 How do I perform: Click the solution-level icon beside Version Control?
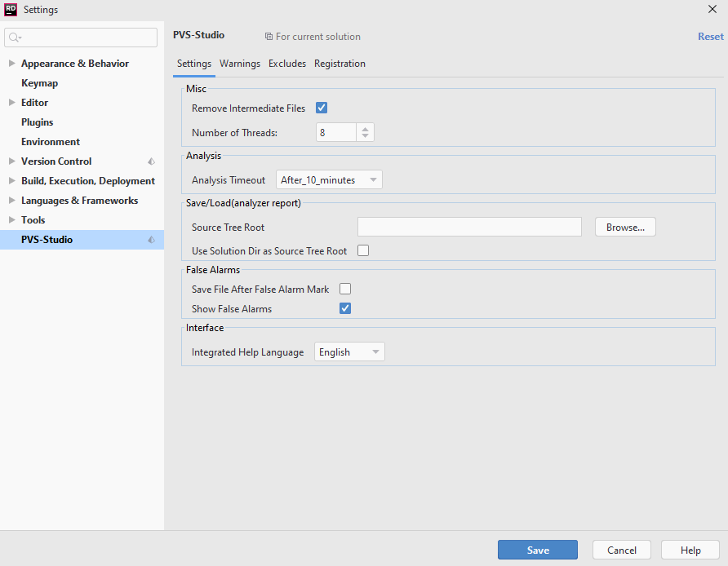pos(151,161)
